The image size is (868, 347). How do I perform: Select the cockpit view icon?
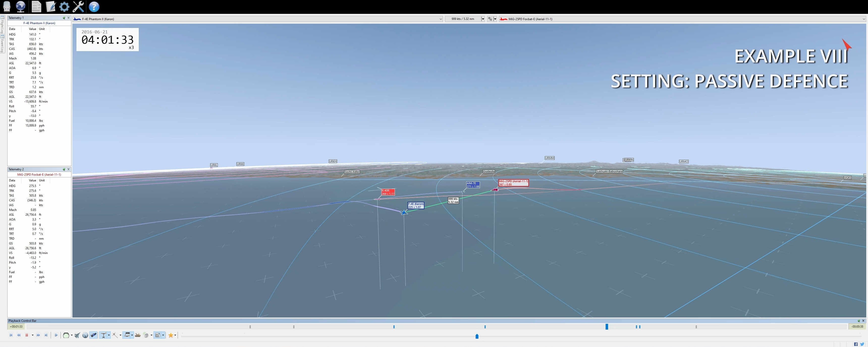tap(66, 335)
